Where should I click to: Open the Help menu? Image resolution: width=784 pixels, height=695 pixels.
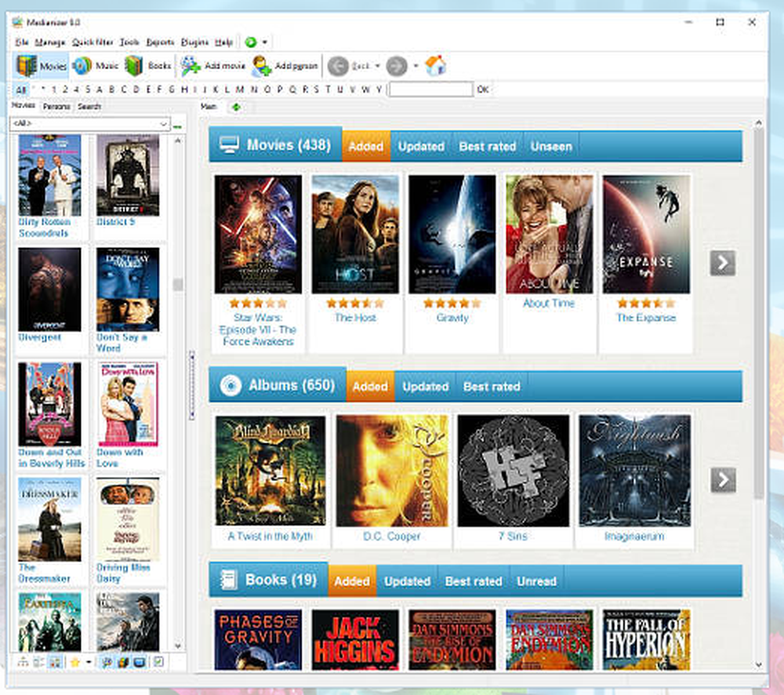click(x=223, y=42)
